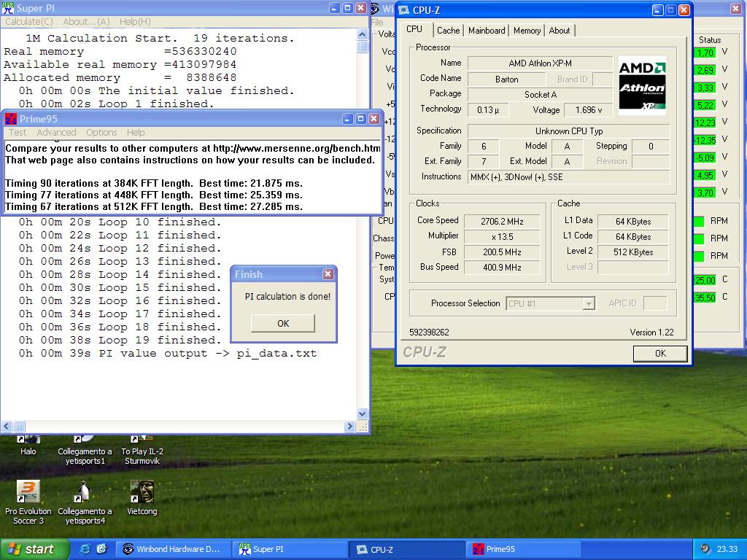Click the Prime95 title bar icon
The height and width of the screenshot is (560, 747).
pos(10,119)
